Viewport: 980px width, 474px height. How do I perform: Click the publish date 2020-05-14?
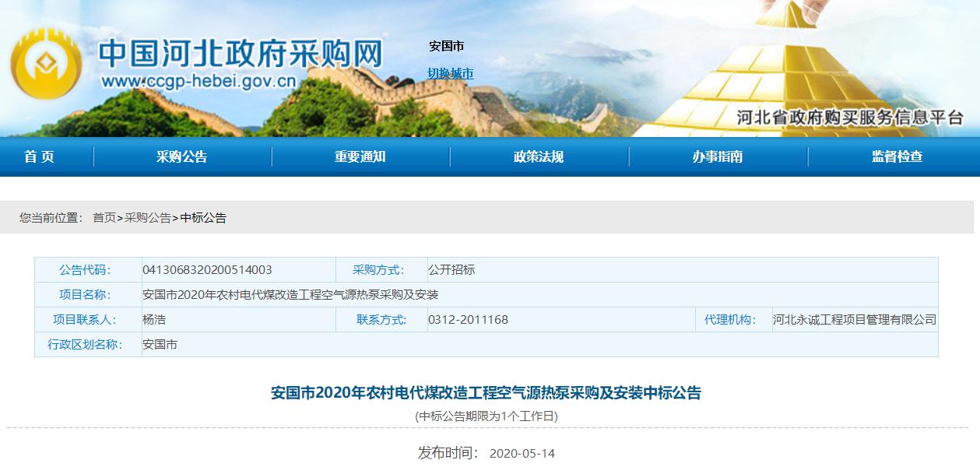(522, 454)
